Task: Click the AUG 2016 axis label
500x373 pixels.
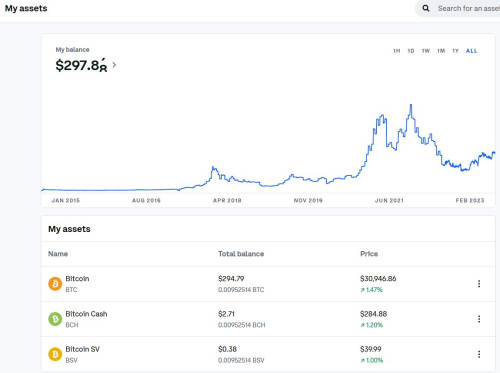Action: point(146,200)
